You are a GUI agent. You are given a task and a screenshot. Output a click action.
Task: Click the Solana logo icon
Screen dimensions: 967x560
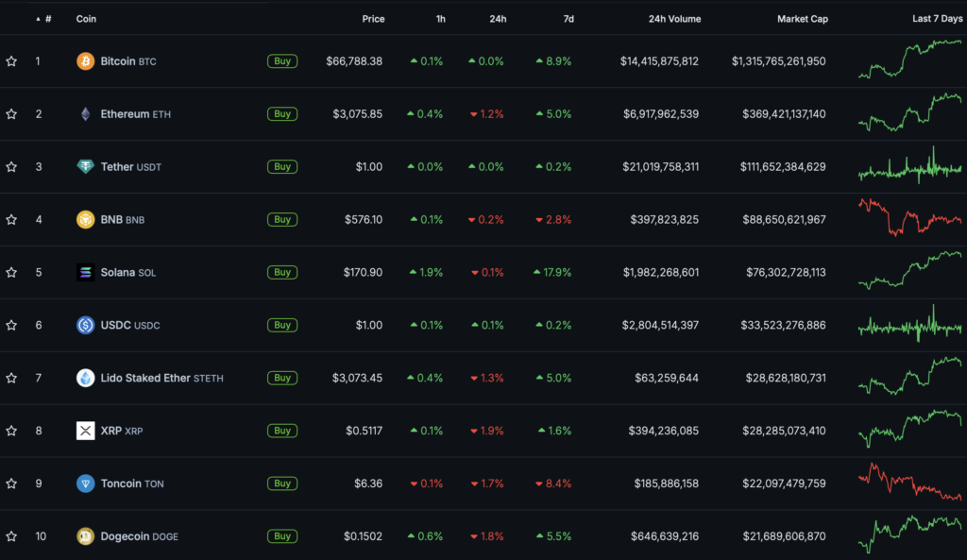(85, 273)
